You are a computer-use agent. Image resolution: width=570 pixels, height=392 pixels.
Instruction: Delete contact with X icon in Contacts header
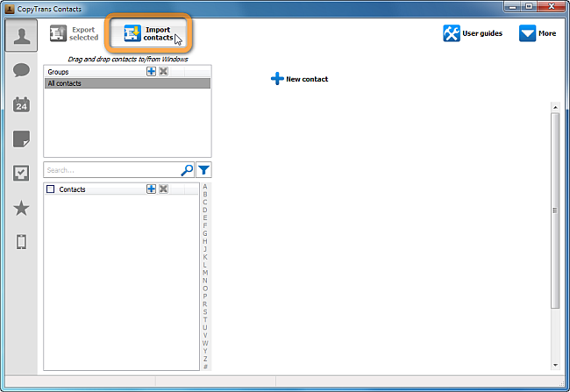tap(164, 189)
